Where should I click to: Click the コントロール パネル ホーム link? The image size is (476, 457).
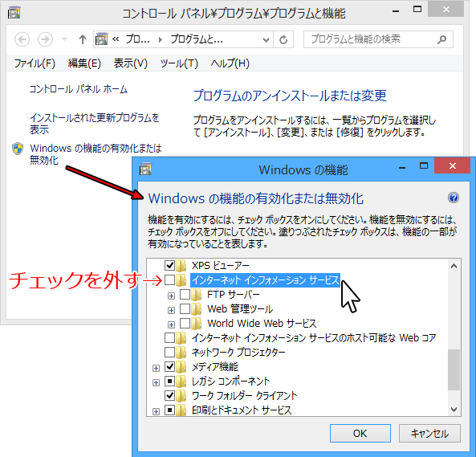click(79, 89)
